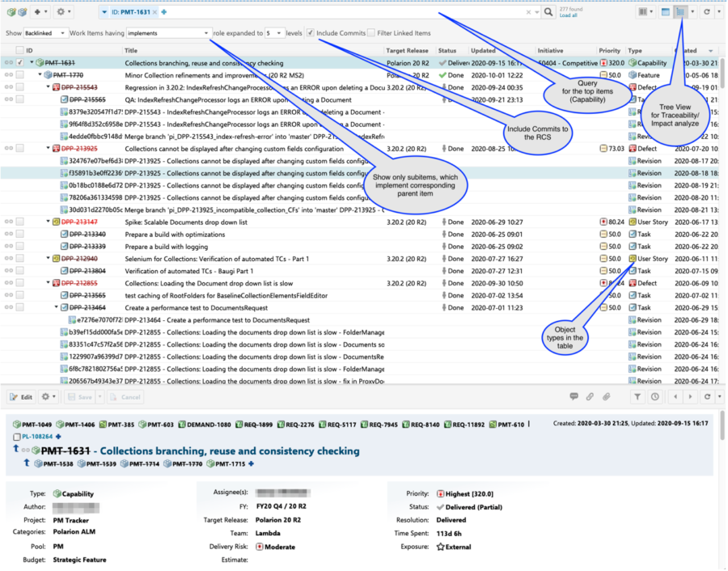The width and height of the screenshot is (728, 571).
Task: Attach a file via the paperclip icon
Action: click(605, 395)
